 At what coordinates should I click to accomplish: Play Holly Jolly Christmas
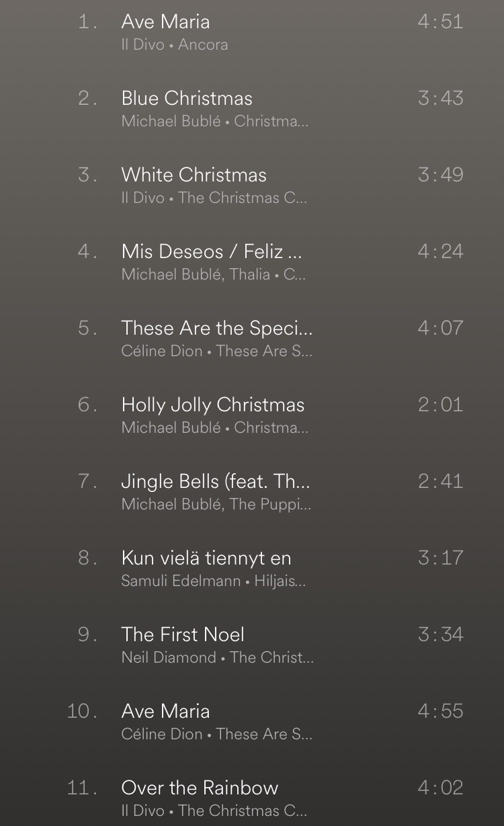[x=252, y=415]
